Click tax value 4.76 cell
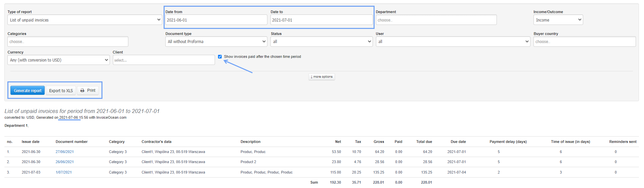This screenshot has width=644, height=188. click(x=357, y=162)
